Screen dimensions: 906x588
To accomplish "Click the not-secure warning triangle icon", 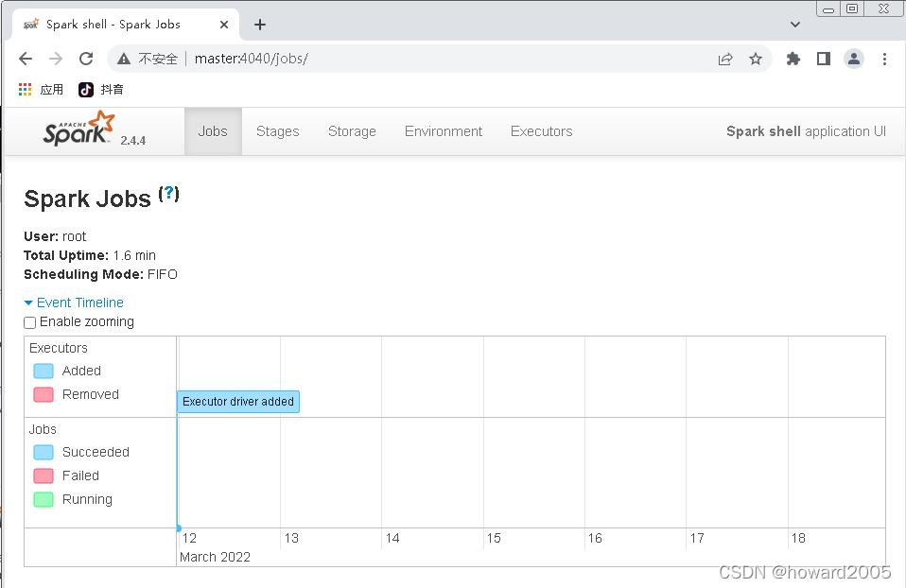I will click(x=124, y=59).
